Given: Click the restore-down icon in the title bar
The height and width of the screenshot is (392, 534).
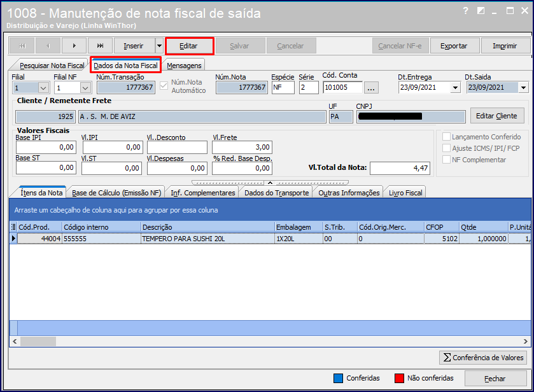Looking at the screenshot, I should [x=481, y=11].
